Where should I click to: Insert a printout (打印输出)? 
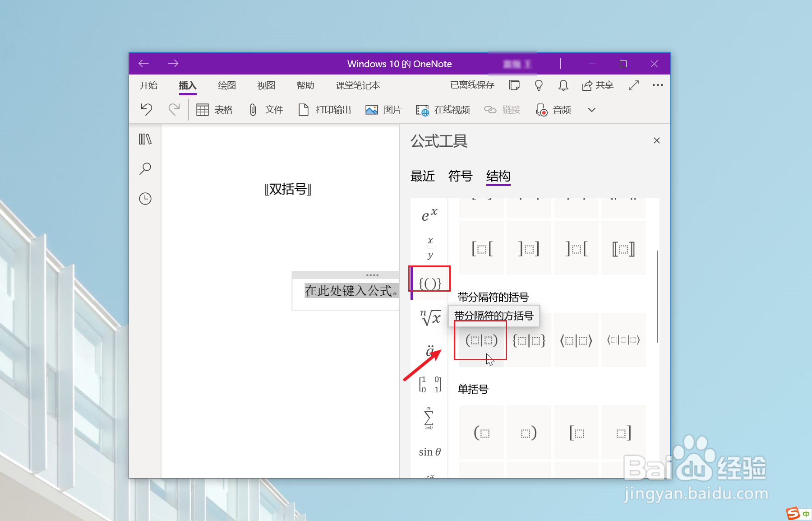point(324,110)
